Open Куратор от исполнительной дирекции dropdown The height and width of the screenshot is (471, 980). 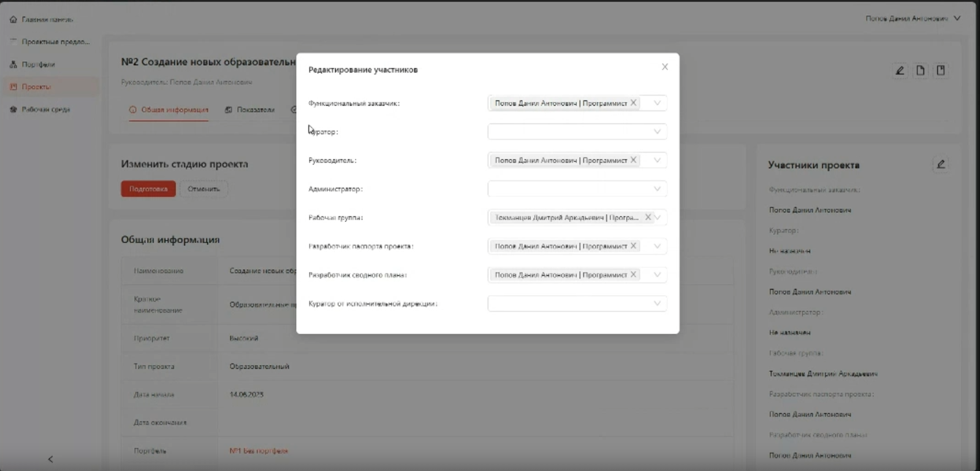[577, 304]
